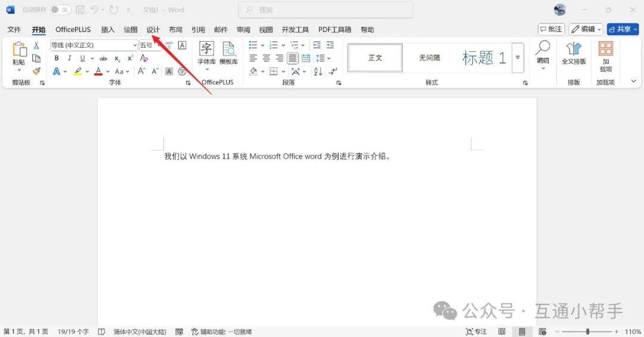
Task: Toggle justify alignment button
Action: (292, 58)
